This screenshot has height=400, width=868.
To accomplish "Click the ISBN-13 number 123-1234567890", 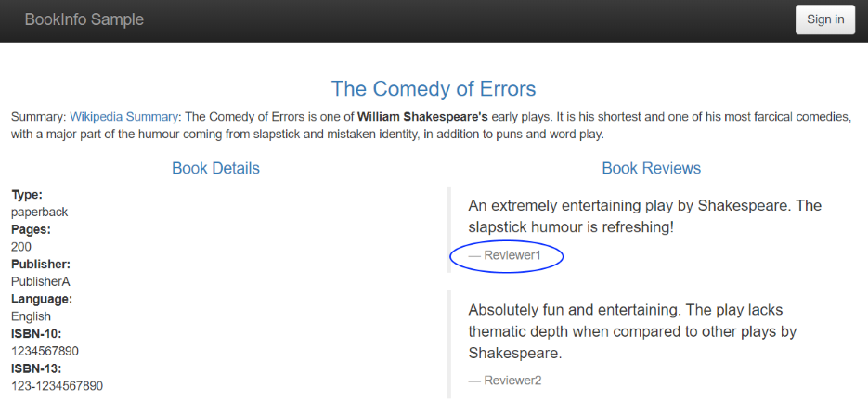I will (57, 386).
